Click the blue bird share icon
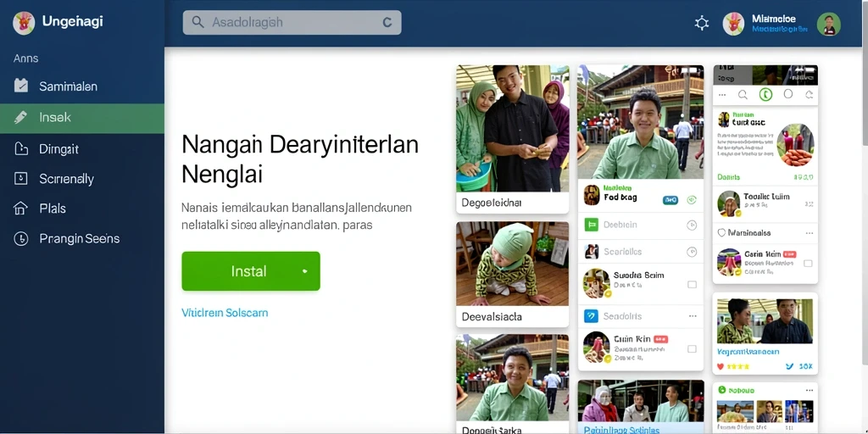Screen dimensions: 868x434 (790, 366)
